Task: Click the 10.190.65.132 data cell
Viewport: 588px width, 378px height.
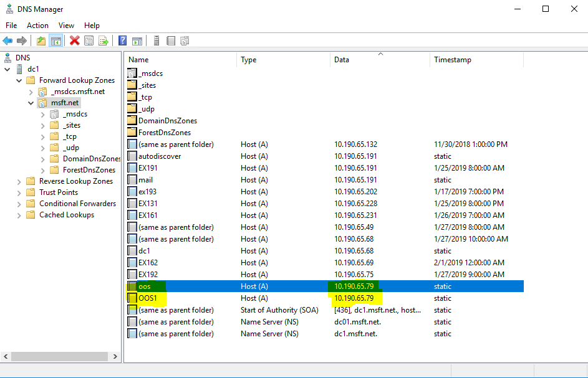Action: tap(355, 144)
